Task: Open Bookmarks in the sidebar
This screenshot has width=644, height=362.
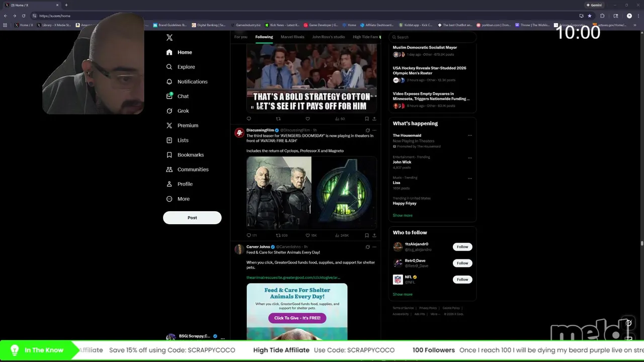Action: click(x=185, y=155)
